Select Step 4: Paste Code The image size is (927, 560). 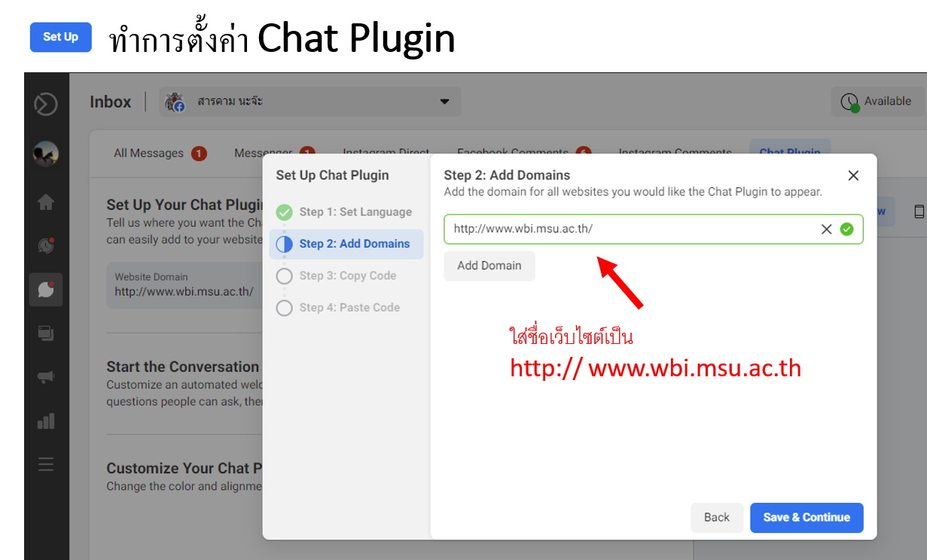click(x=346, y=308)
